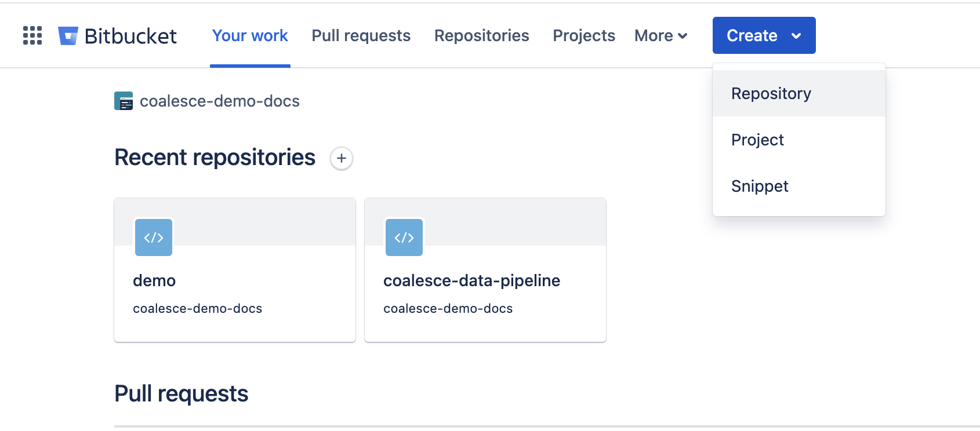Choose Snippet from the Create menu

tap(760, 186)
